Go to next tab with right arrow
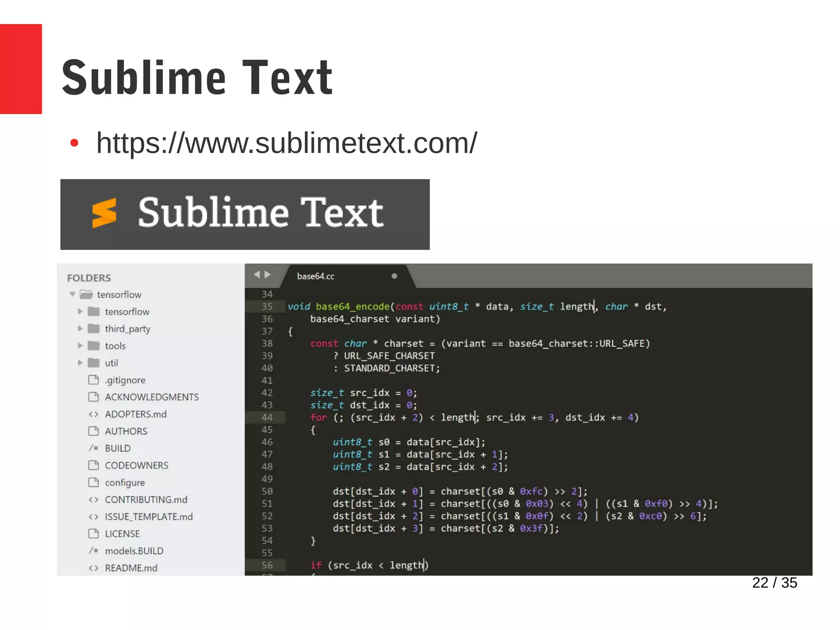840x630 pixels. tap(267, 274)
